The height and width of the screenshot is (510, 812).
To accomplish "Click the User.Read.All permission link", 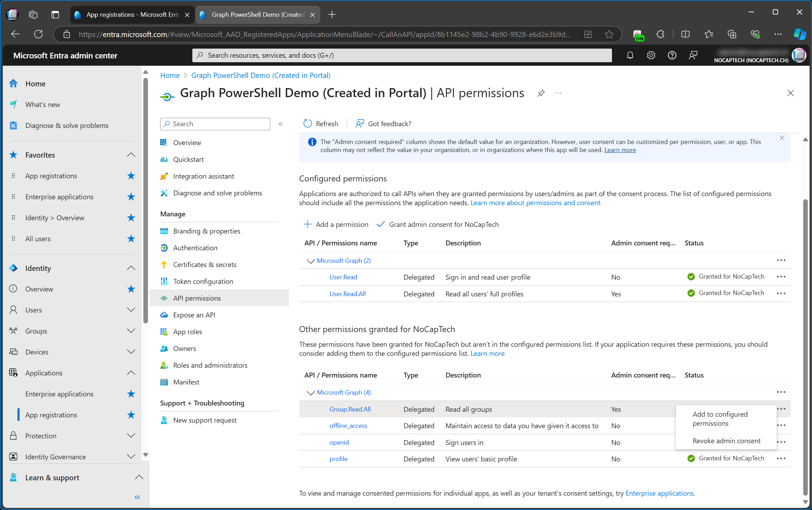I will [346, 294].
